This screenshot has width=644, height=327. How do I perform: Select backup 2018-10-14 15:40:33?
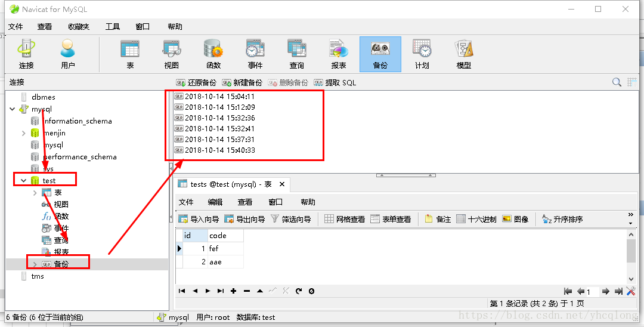[215, 150]
